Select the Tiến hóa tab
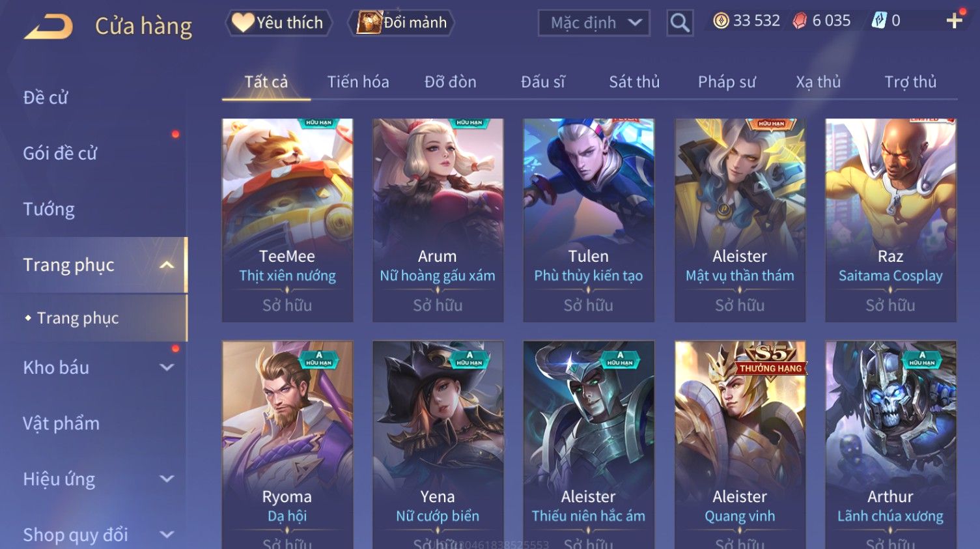This screenshot has height=549, width=980. pyautogui.click(x=358, y=82)
